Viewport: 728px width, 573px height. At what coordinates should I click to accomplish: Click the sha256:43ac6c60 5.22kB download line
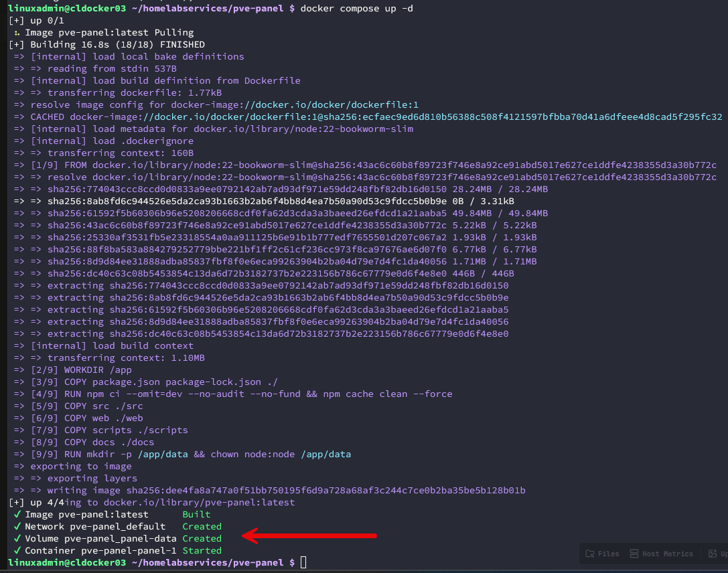point(275,226)
